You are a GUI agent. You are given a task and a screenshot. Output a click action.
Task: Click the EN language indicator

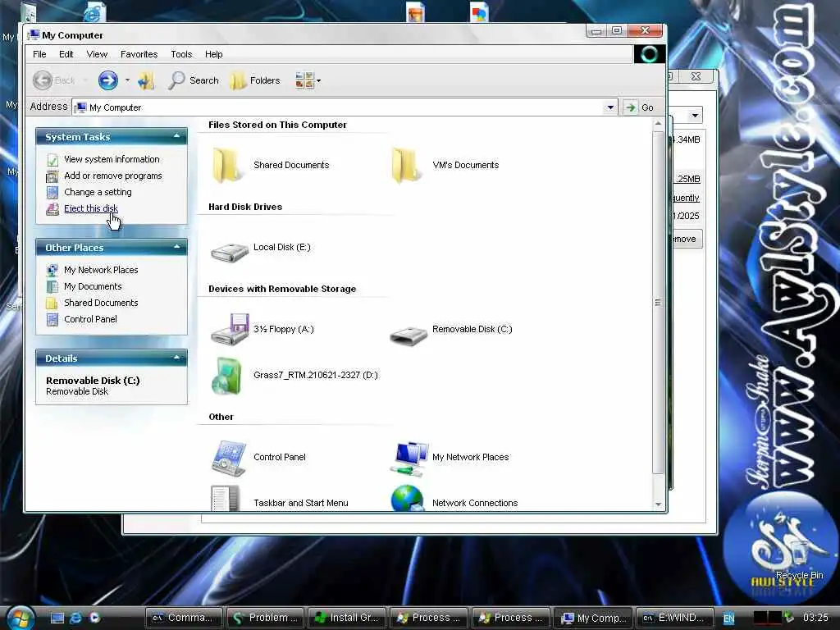point(729,619)
